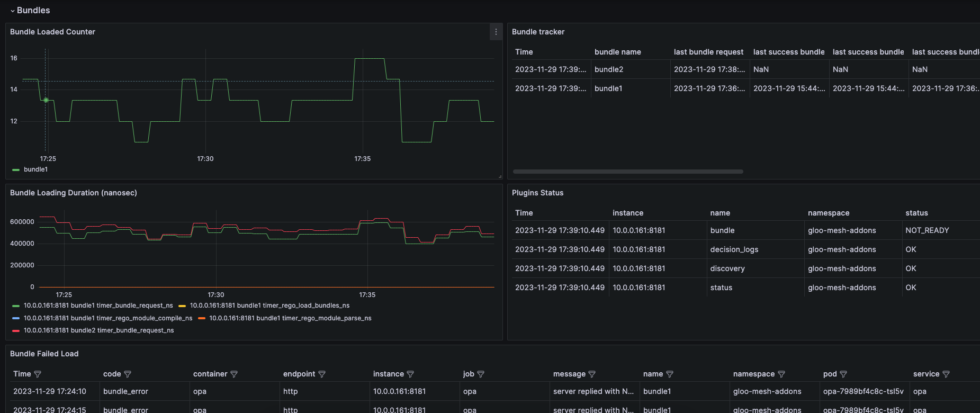Click the bundle plugin name cell
Image resolution: width=980 pixels, height=413 pixels.
(756, 230)
